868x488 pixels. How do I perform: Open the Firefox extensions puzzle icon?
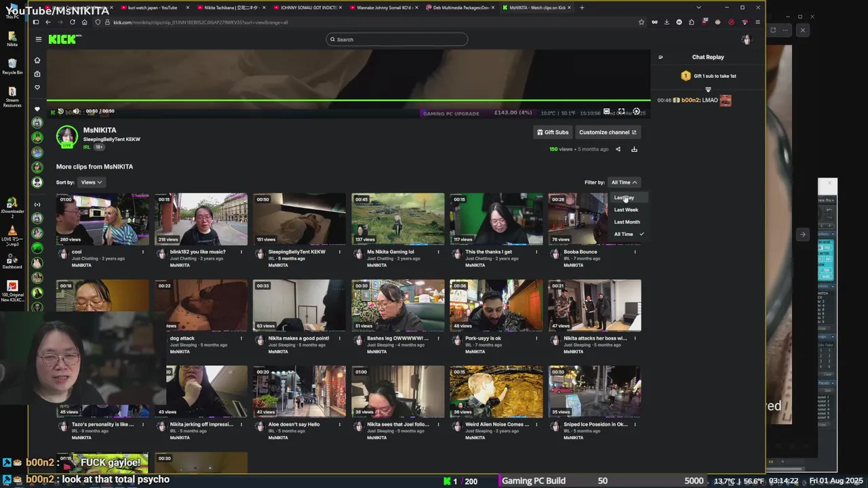pos(691,22)
